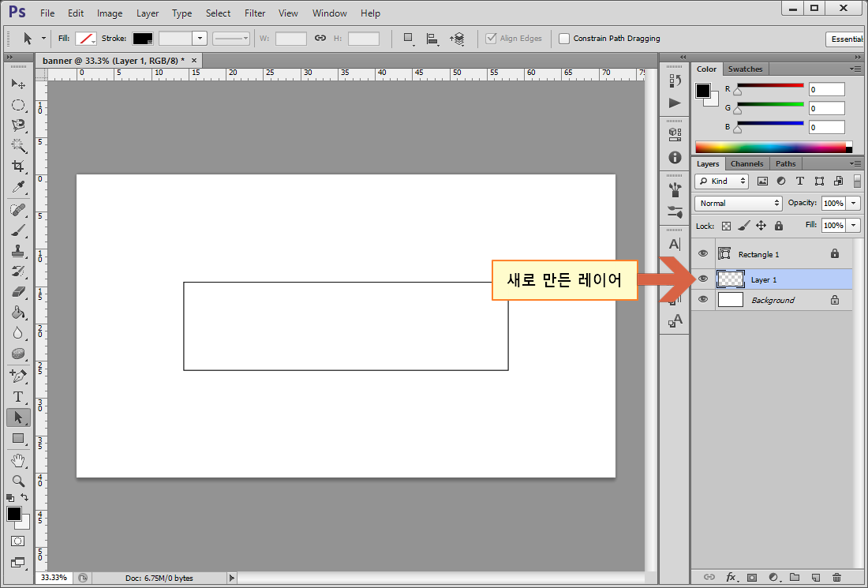Open the layer Fill dropdown arrow

coord(854,226)
